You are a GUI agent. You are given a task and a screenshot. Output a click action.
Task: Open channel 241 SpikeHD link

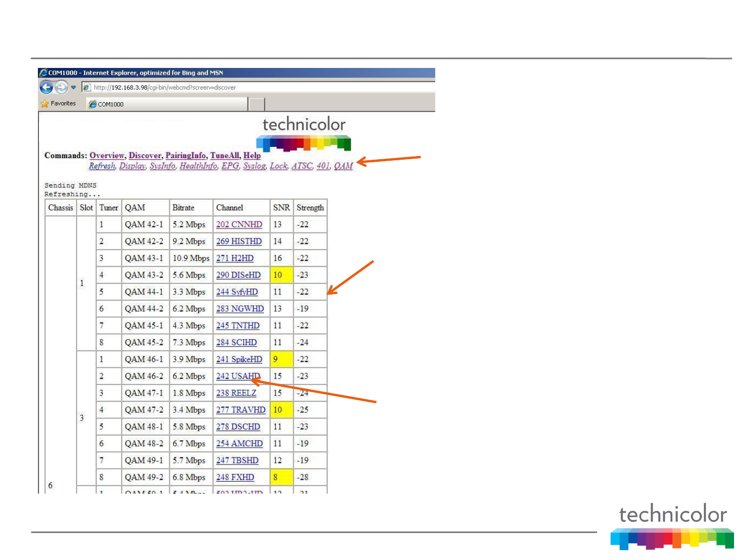tap(239, 359)
